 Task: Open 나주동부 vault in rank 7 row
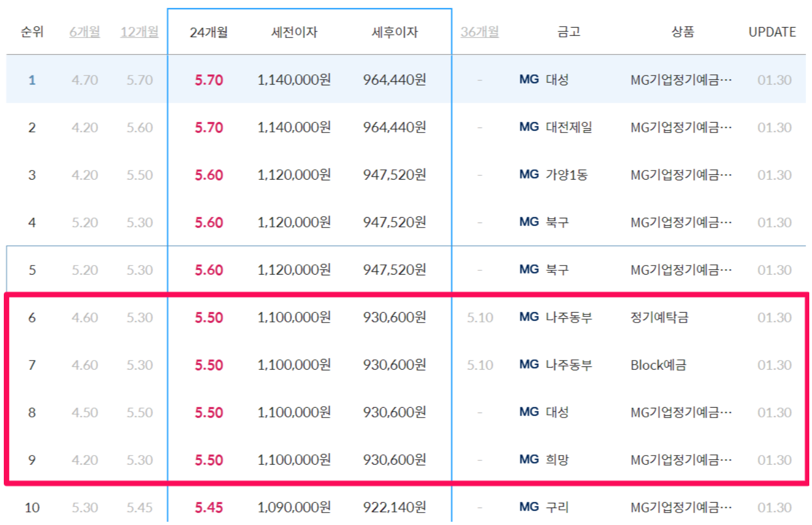point(569,365)
